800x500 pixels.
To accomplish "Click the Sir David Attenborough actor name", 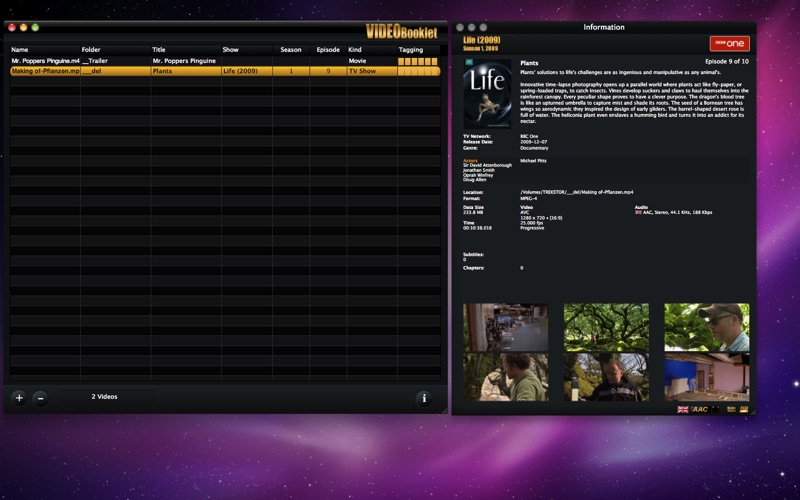I will click(487, 165).
